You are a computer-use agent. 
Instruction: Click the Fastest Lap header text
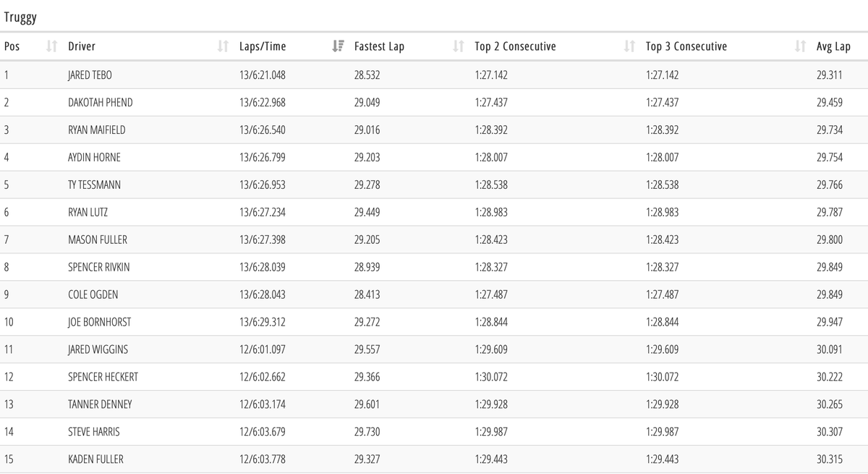click(x=379, y=46)
